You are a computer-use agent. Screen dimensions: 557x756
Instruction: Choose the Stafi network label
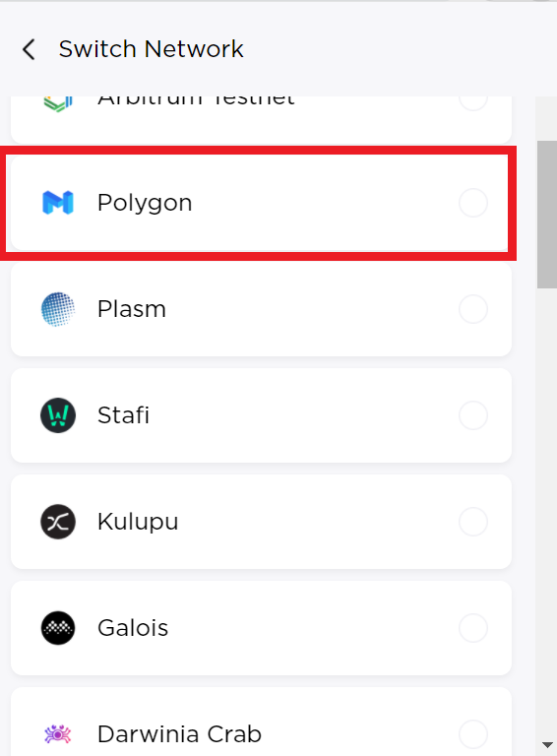point(123,415)
